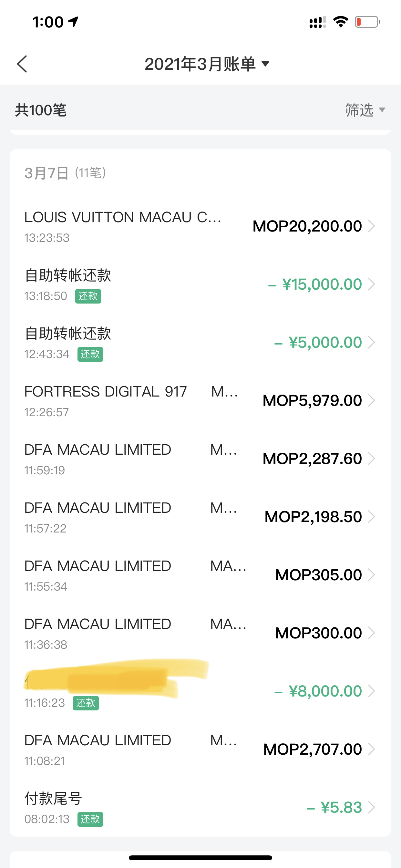Image resolution: width=401 pixels, height=868 pixels.
Task: Expand the 筛选 filter dropdown
Action: pos(365,110)
